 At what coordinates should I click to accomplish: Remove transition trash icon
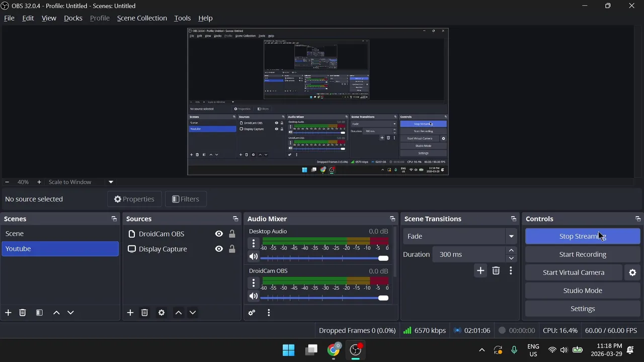(x=496, y=270)
